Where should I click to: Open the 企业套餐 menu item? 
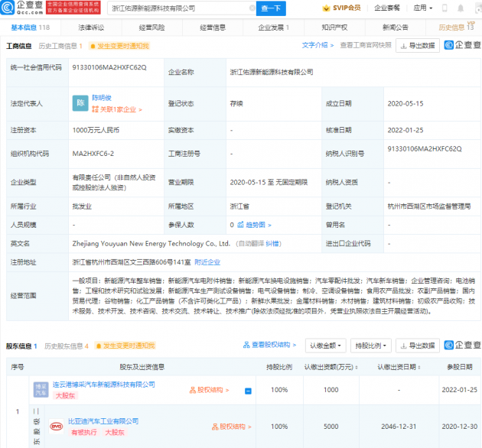point(387,8)
